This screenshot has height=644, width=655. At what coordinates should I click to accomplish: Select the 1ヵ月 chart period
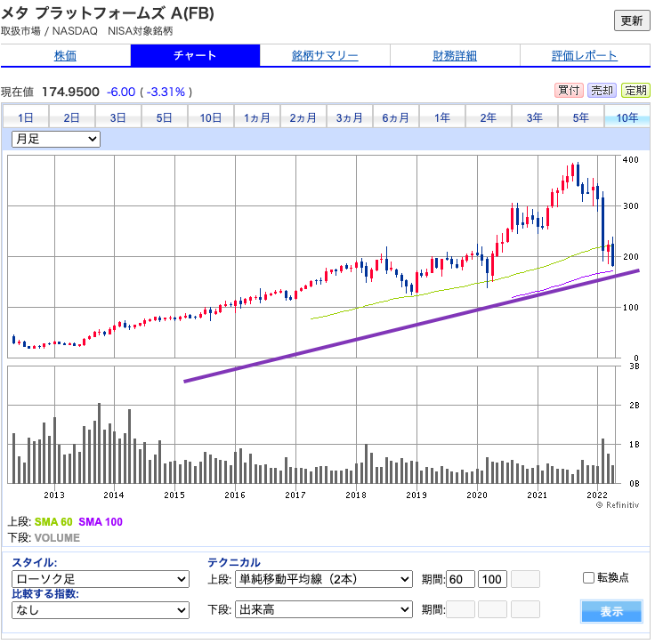(x=257, y=117)
